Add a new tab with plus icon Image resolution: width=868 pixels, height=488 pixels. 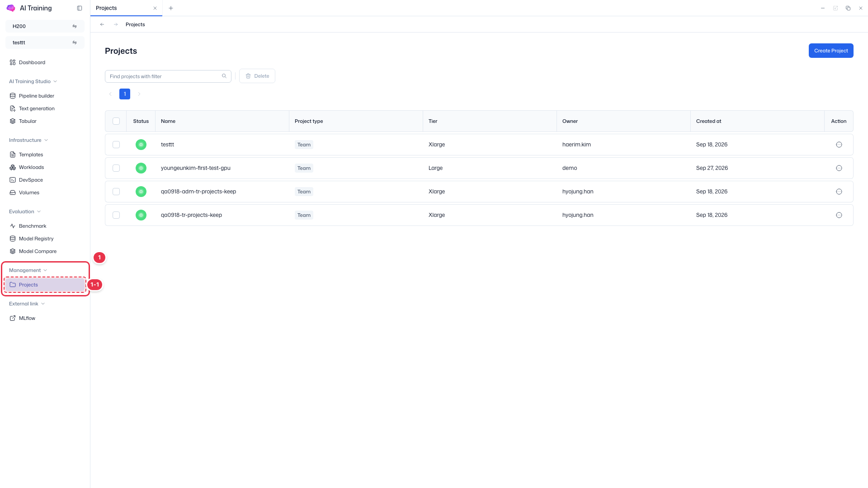[x=171, y=8]
